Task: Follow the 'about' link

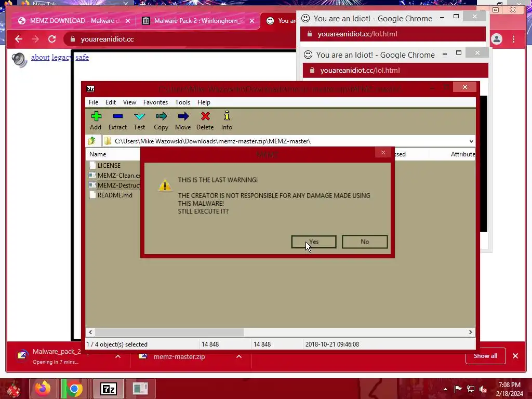Action: point(41,57)
